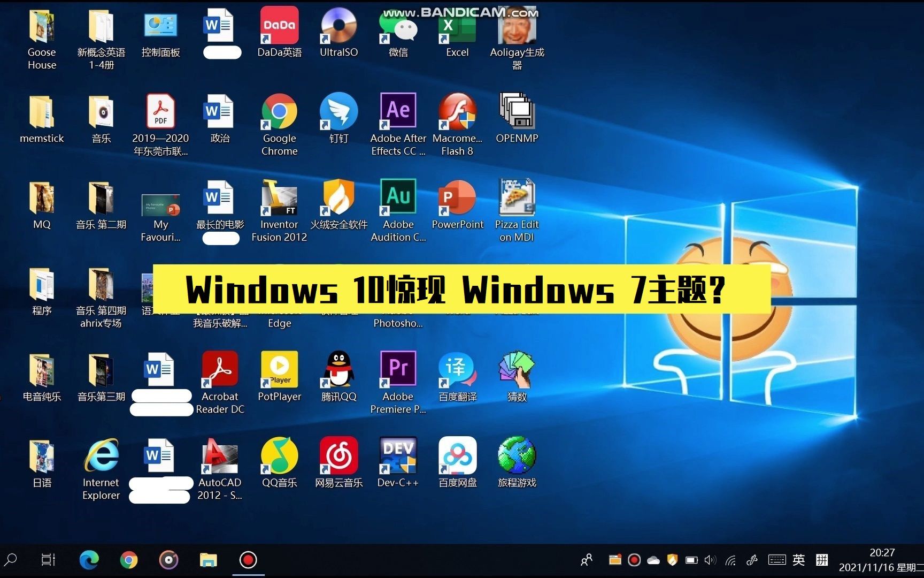924x578 pixels.
Task: Open the MQ folder
Action: (42, 206)
